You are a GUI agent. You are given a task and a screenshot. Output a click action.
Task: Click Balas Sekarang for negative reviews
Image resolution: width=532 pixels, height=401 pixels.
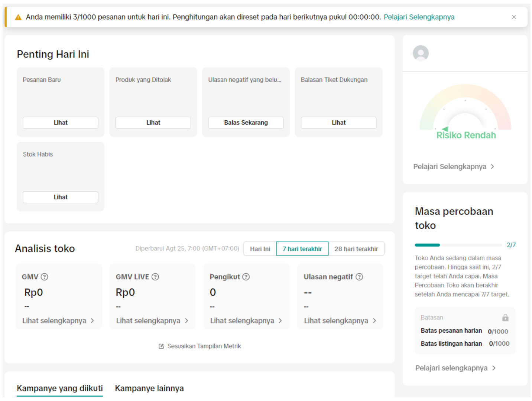[246, 123]
